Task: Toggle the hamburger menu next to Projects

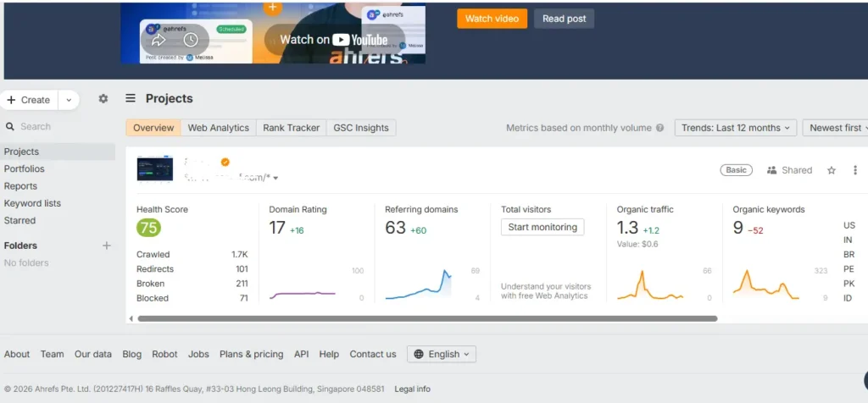Action: pos(131,98)
